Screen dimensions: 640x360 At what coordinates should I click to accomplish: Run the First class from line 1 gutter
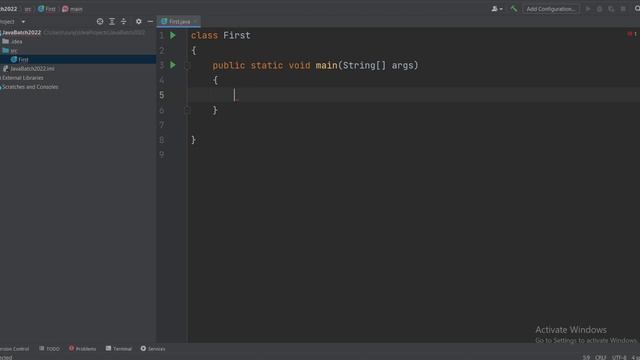tap(173, 36)
